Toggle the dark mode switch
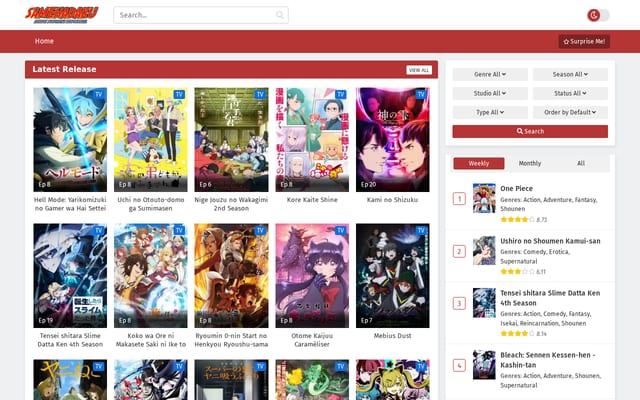 pyautogui.click(x=598, y=16)
